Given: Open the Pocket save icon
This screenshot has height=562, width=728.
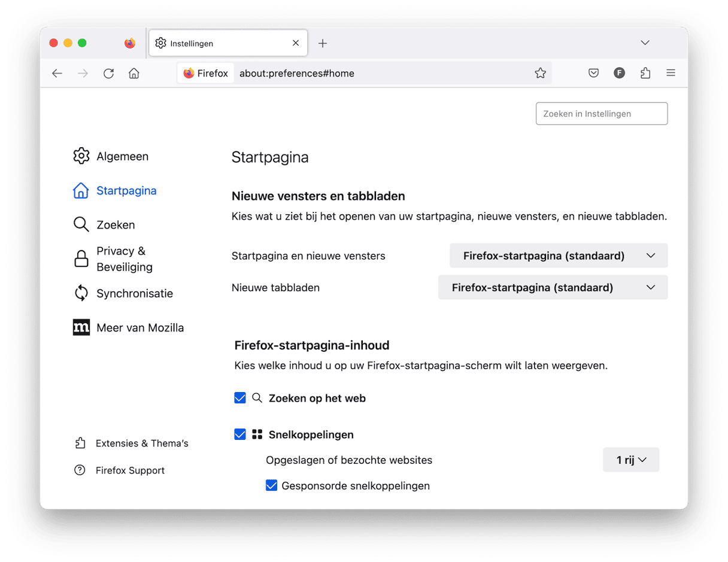Looking at the screenshot, I should coord(593,73).
